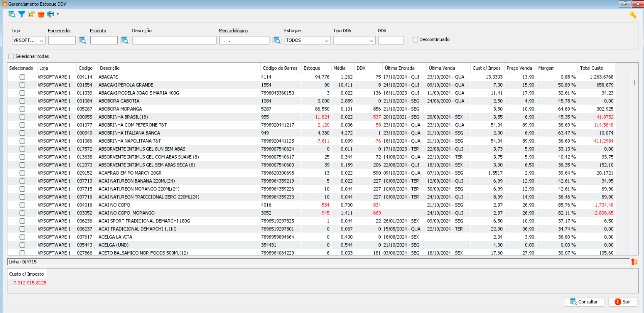Open the Fornecedor lookup search icon
This screenshot has width=644, height=313.
(83, 40)
